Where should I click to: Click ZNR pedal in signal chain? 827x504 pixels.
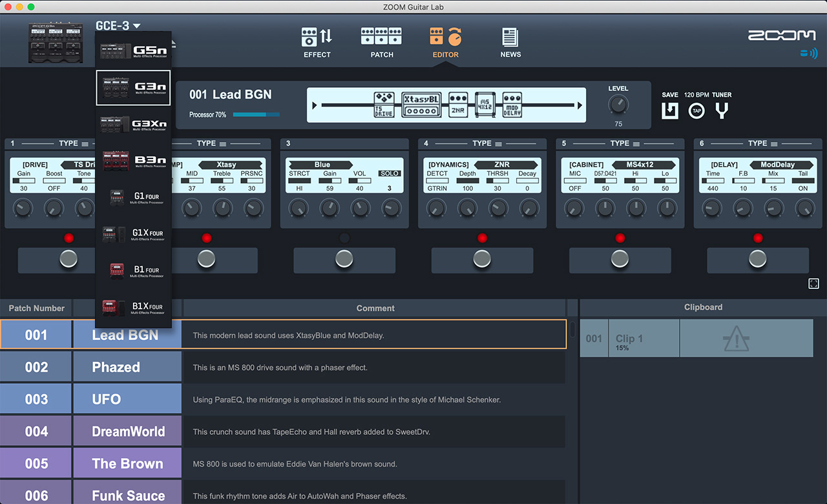pos(458,105)
